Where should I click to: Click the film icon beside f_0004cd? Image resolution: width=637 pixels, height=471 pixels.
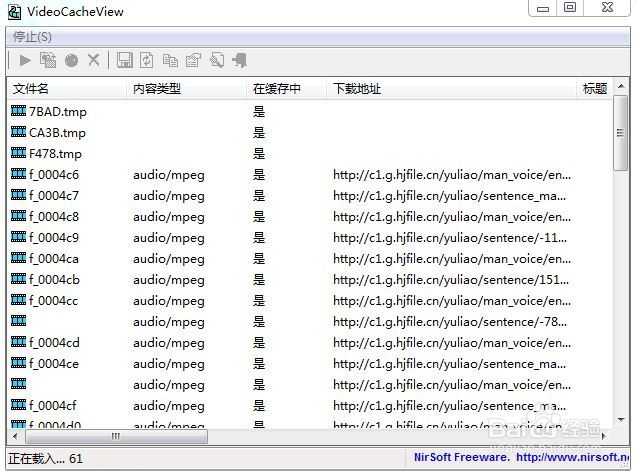18,342
